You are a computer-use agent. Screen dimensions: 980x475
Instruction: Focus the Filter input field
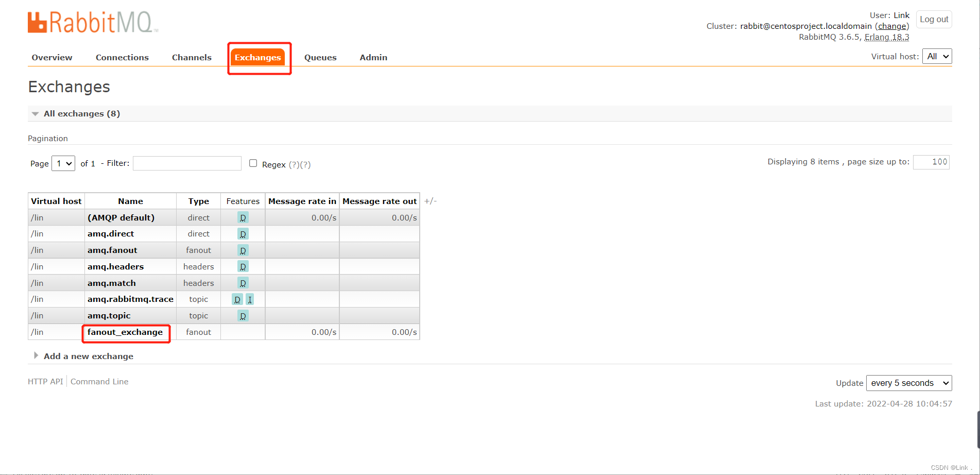(x=187, y=163)
